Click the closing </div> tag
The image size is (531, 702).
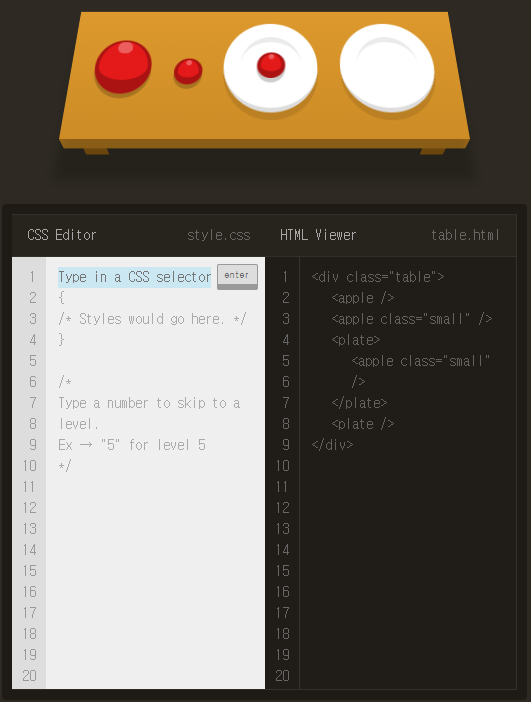coord(332,445)
